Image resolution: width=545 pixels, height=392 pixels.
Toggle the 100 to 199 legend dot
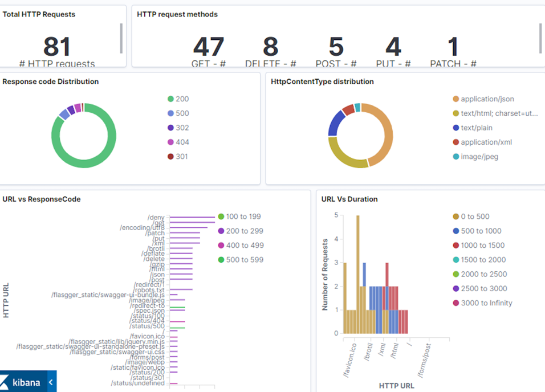point(221,217)
